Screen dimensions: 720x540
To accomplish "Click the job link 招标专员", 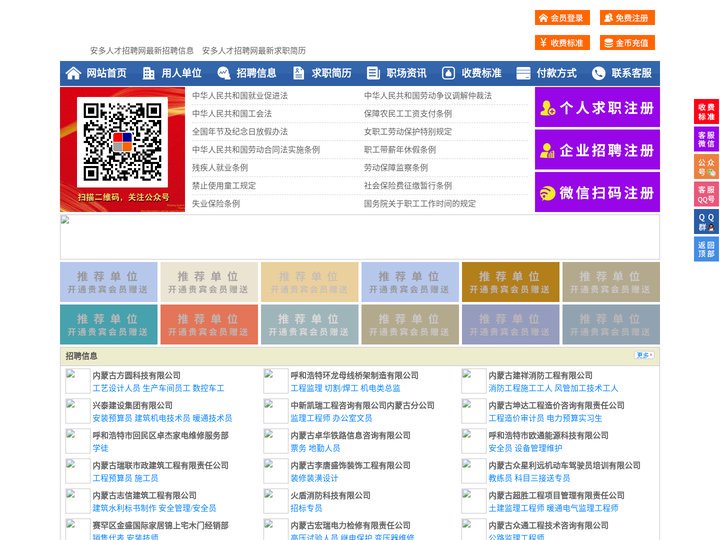I will click(x=306, y=508).
